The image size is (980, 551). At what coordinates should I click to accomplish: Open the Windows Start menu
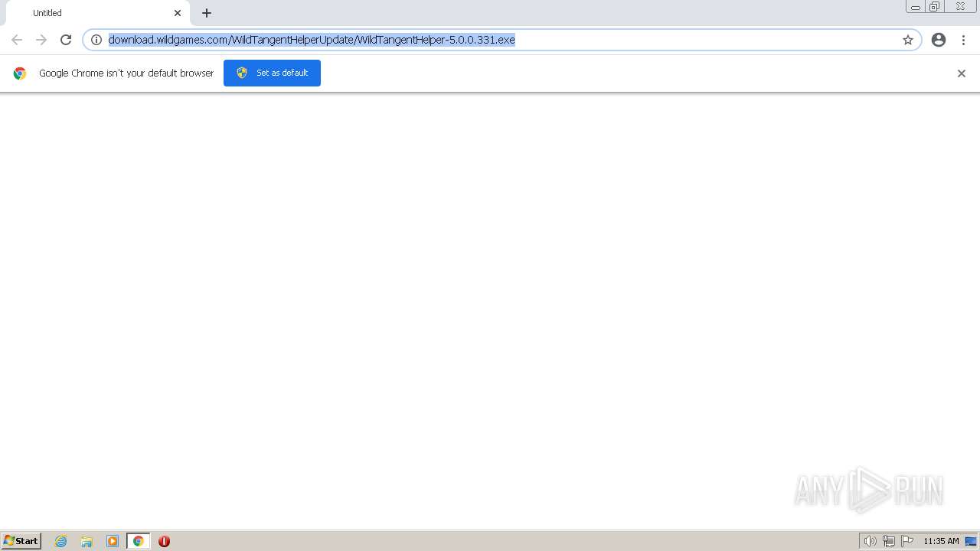tap(21, 541)
